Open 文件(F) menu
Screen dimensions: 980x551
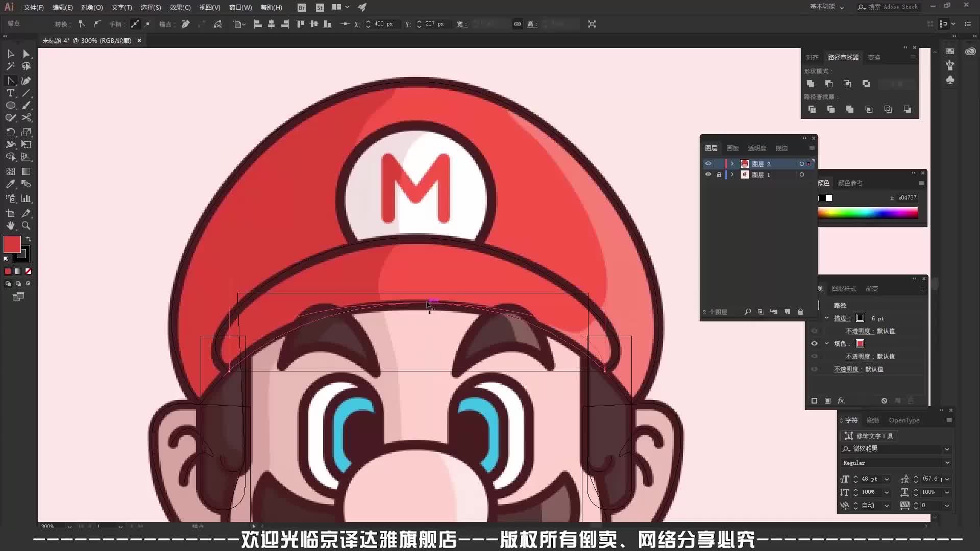(34, 8)
